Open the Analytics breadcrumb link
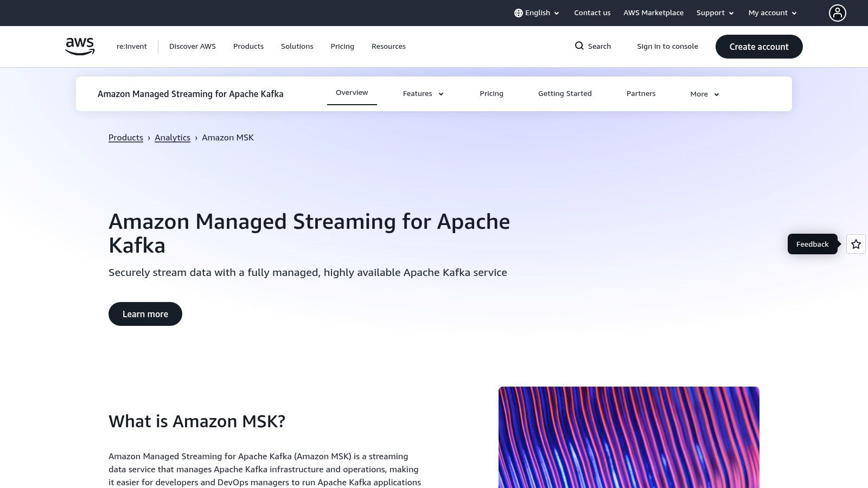 (x=173, y=137)
